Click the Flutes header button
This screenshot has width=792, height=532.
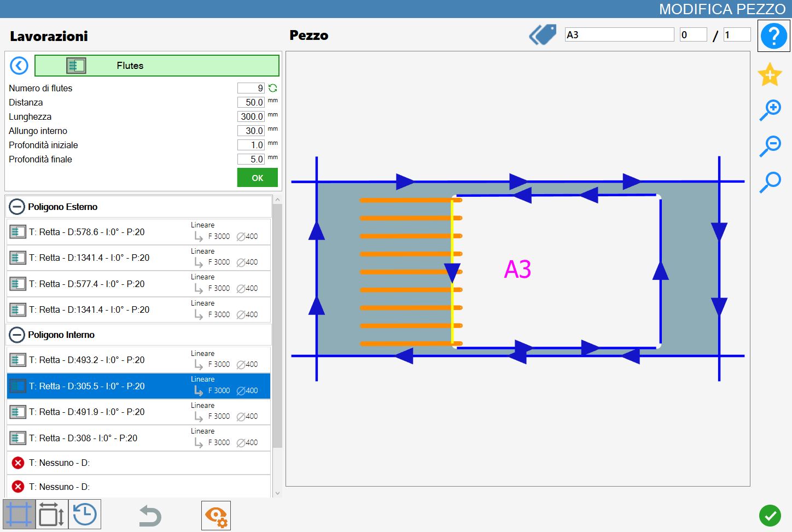(156, 66)
